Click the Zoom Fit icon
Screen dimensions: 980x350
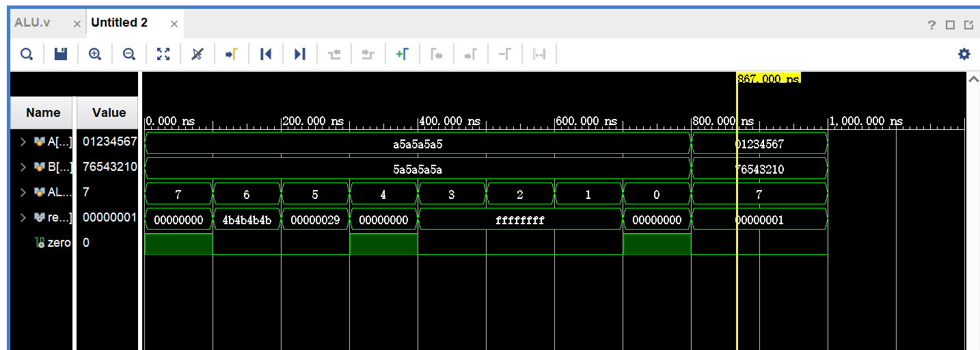(163, 54)
